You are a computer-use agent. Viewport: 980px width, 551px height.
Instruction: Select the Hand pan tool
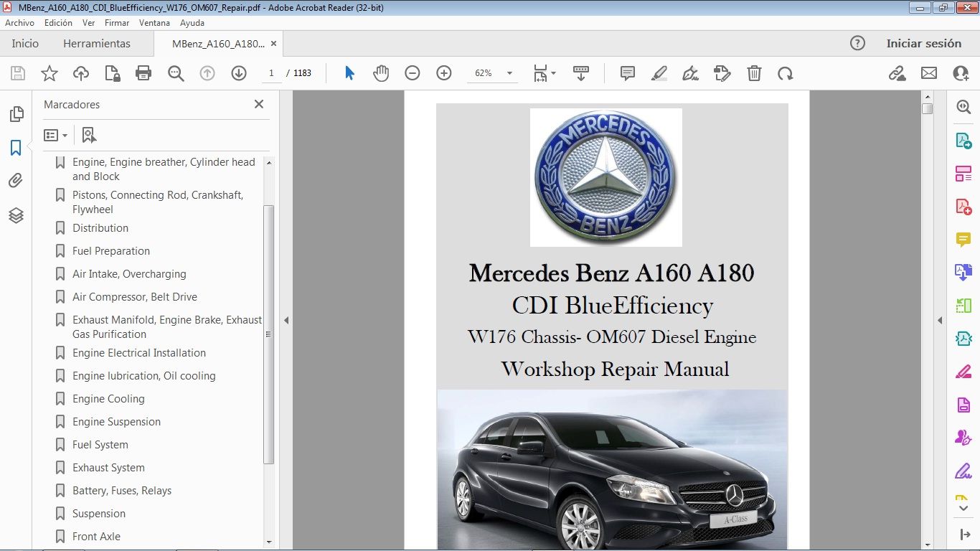pos(381,73)
